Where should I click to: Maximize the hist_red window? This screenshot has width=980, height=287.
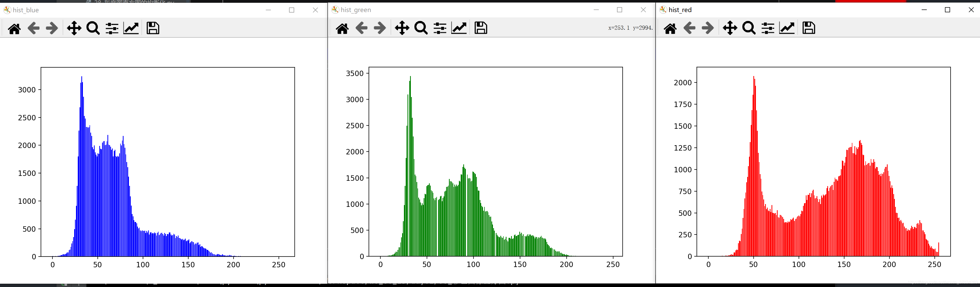pyautogui.click(x=948, y=10)
